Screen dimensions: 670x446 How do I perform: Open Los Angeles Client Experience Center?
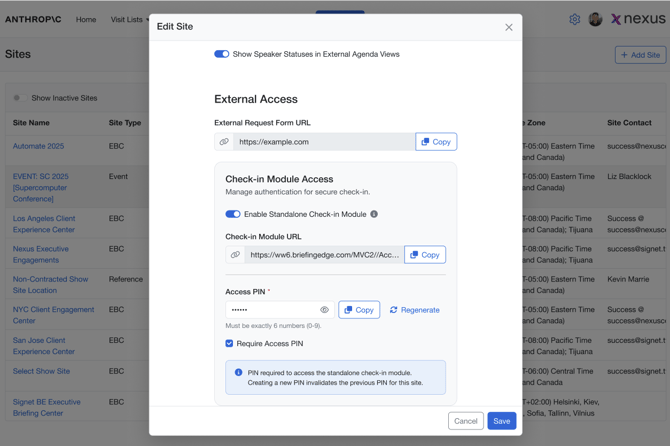coord(44,224)
